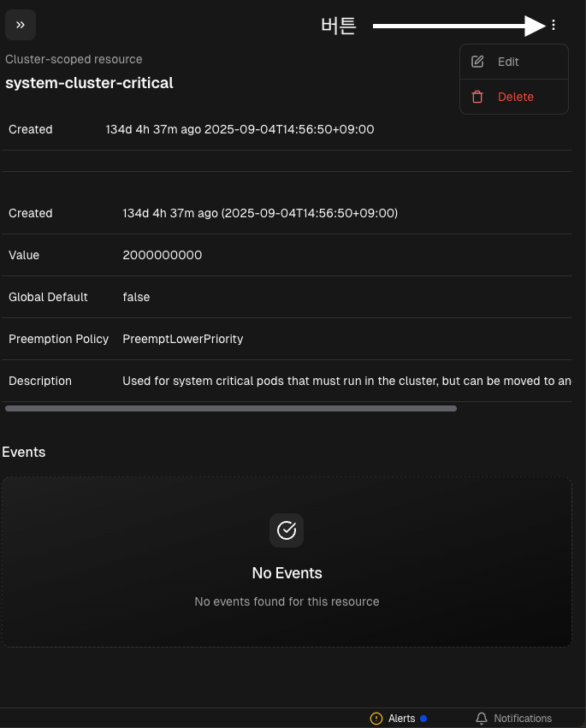Open the Notifications label in the status bar
This screenshot has width=586, height=728.
click(523, 719)
